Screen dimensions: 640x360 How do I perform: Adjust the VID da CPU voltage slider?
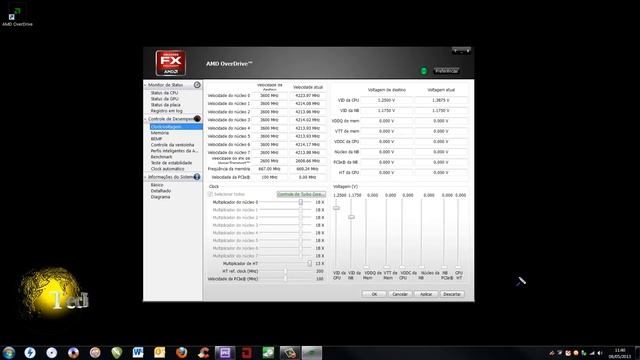tap(336, 208)
